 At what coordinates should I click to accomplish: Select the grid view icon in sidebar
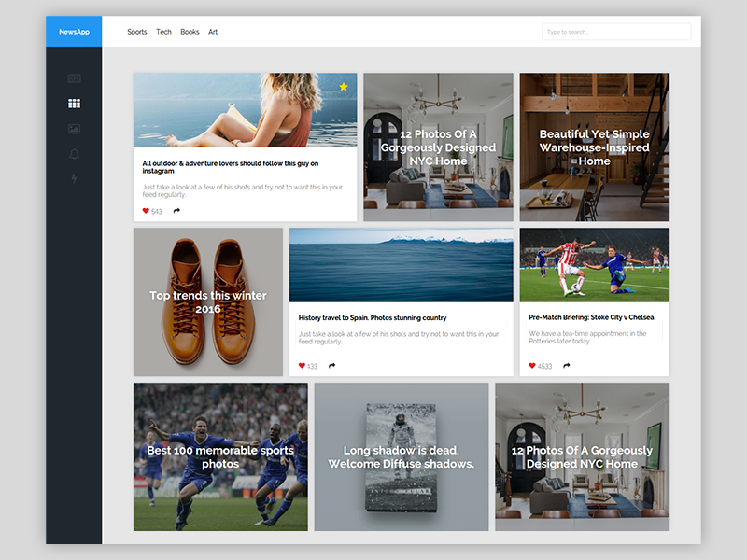[x=74, y=104]
